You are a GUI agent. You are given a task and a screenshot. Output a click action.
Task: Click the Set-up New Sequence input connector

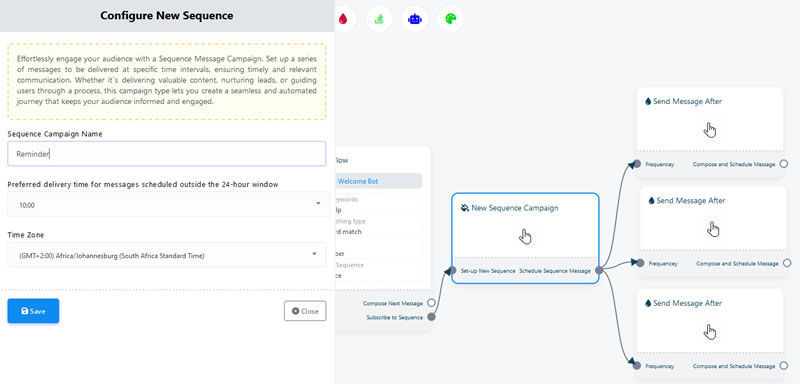click(x=452, y=271)
